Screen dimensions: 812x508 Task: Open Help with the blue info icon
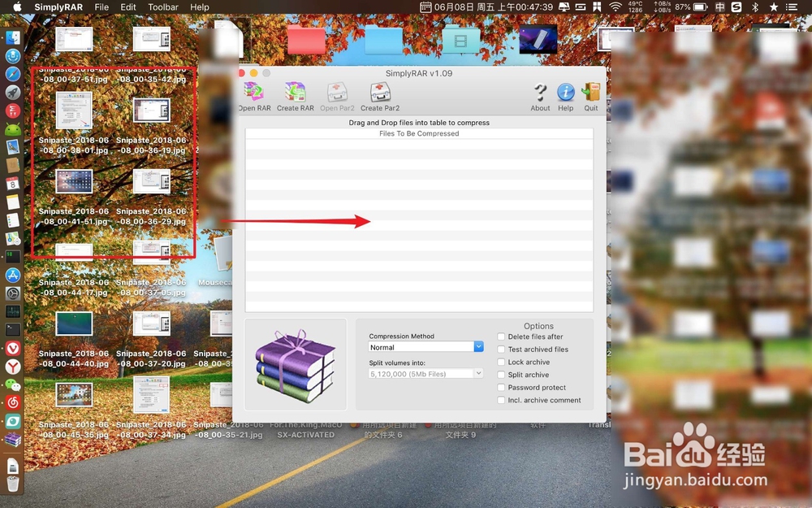(x=565, y=93)
